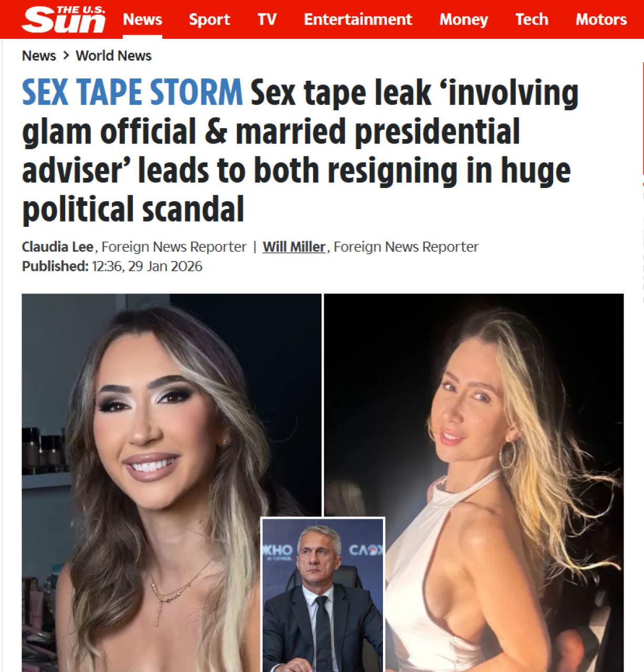Open the News menu tab
This screenshot has width=644, height=672.
142,19
